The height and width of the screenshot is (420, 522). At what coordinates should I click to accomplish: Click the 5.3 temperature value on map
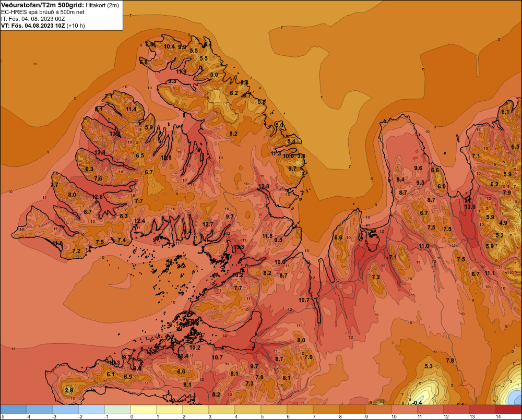[x=429, y=366]
